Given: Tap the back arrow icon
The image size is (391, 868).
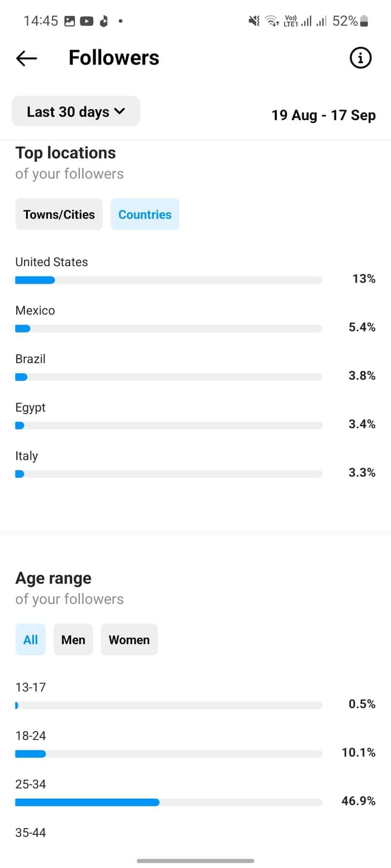Looking at the screenshot, I should [x=27, y=58].
